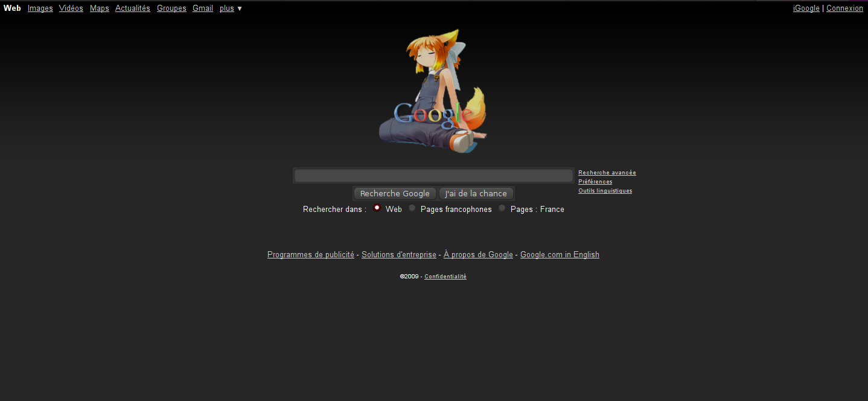The image size is (868, 401).
Task: Switch to Google.com in English
Action: tap(560, 255)
